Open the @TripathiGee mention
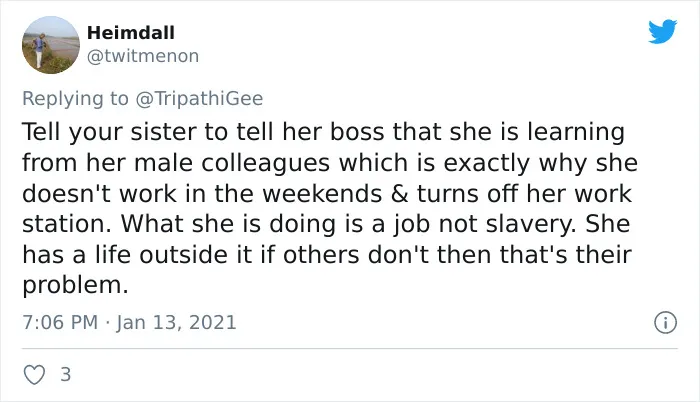This screenshot has width=700, height=402. (199, 98)
